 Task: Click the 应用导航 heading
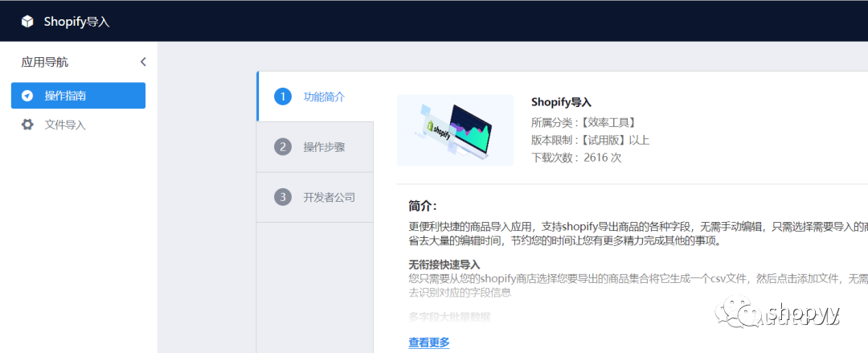pos(45,62)
